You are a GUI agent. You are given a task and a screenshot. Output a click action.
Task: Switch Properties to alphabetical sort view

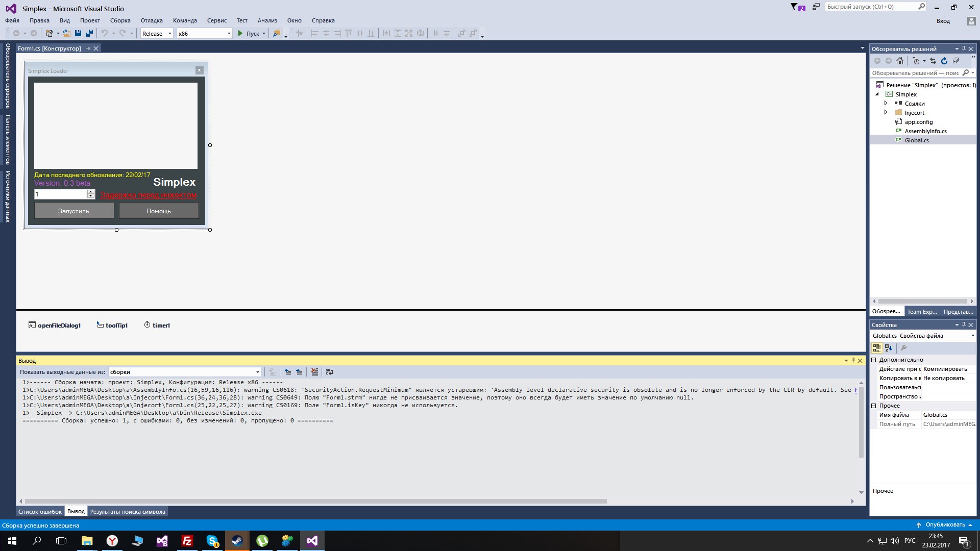point(889,348)
